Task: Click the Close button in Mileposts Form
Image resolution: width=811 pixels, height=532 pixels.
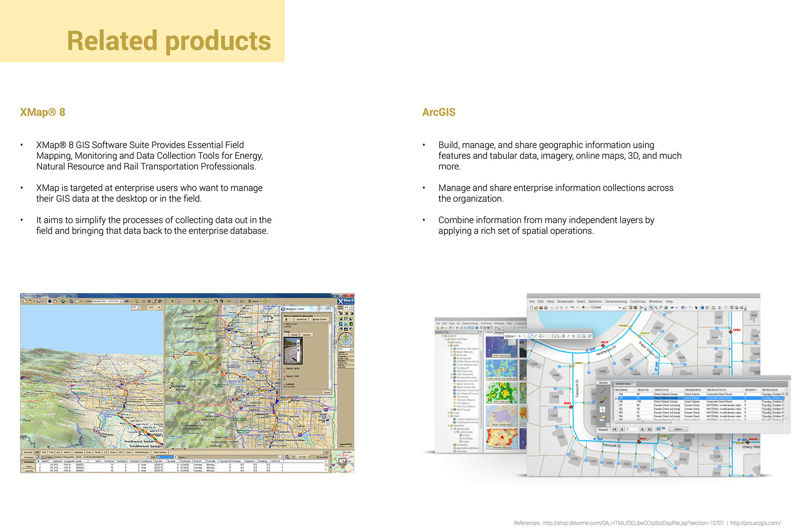Action: pyautogui.click(x=327, y=393)
